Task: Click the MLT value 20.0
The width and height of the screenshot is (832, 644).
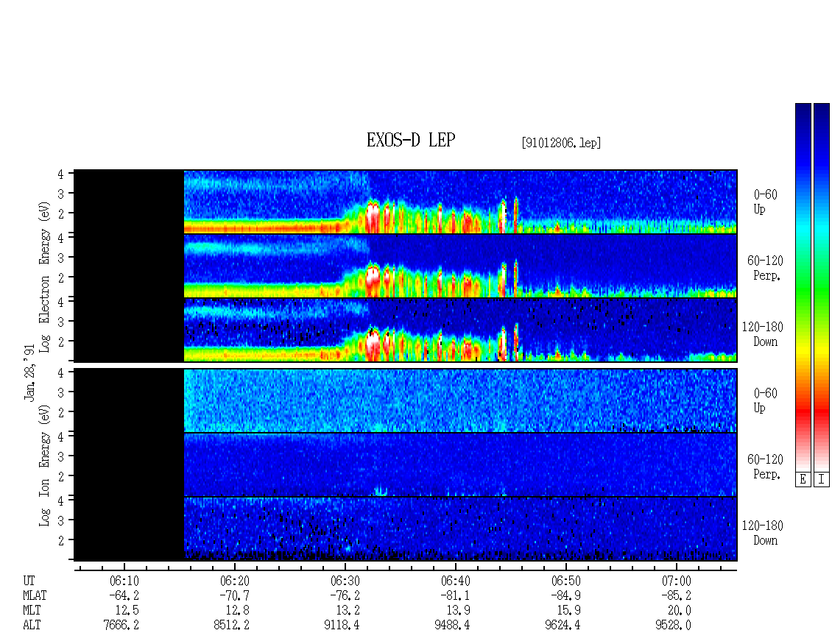Action: [x=680, y=611]
